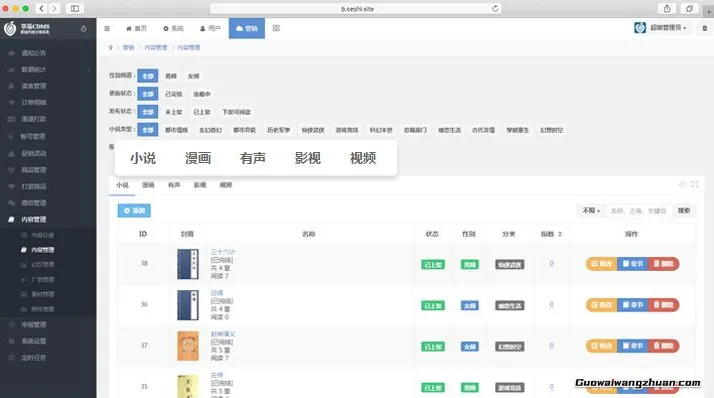Click 删除 for row ID 38
Screen dimensions: 714x398
(x=664, y=264)
